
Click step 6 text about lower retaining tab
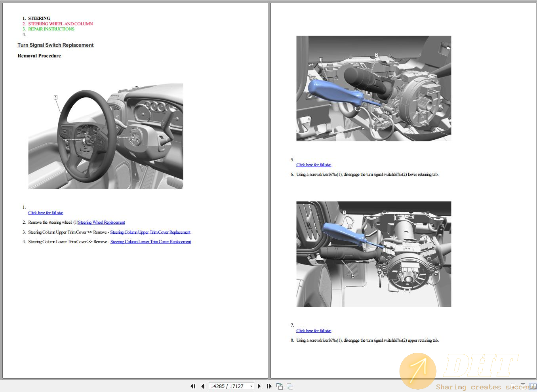(367, 175)
